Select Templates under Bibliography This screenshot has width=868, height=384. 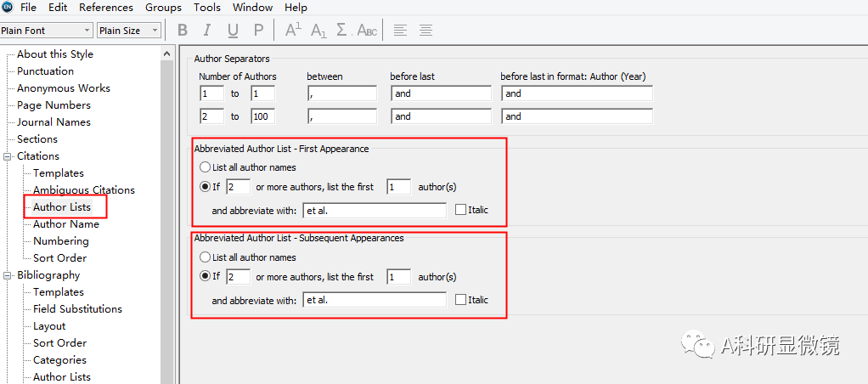pos(59,292)
